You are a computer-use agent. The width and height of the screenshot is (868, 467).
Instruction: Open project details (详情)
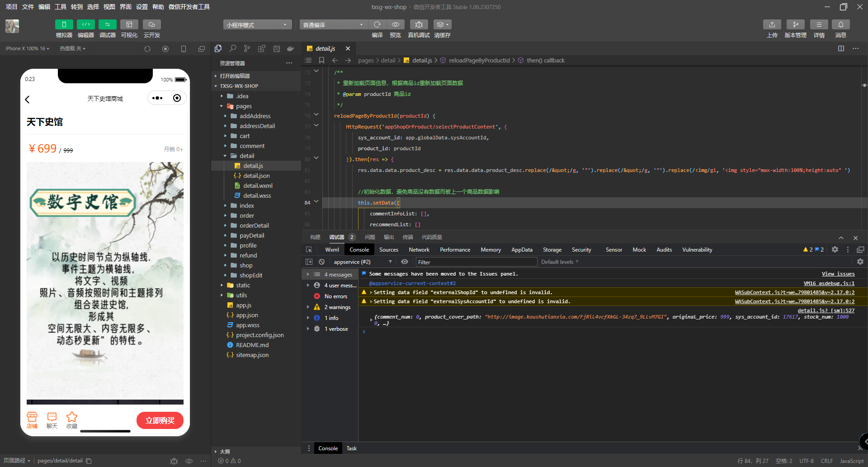point(819,24)
